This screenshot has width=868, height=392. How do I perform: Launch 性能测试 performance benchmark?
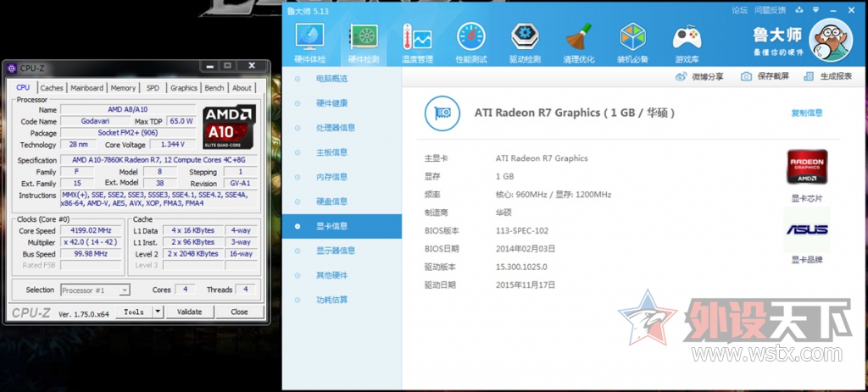pyautogui.click(x=470, y=43)
